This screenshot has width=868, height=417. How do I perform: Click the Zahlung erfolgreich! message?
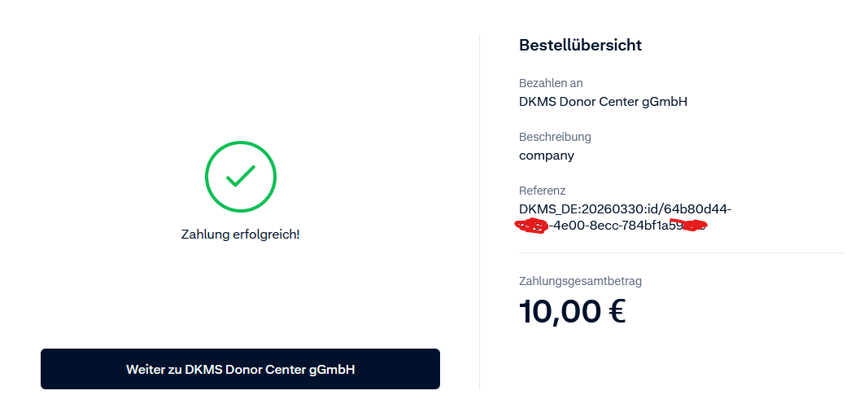pos(240,235)
